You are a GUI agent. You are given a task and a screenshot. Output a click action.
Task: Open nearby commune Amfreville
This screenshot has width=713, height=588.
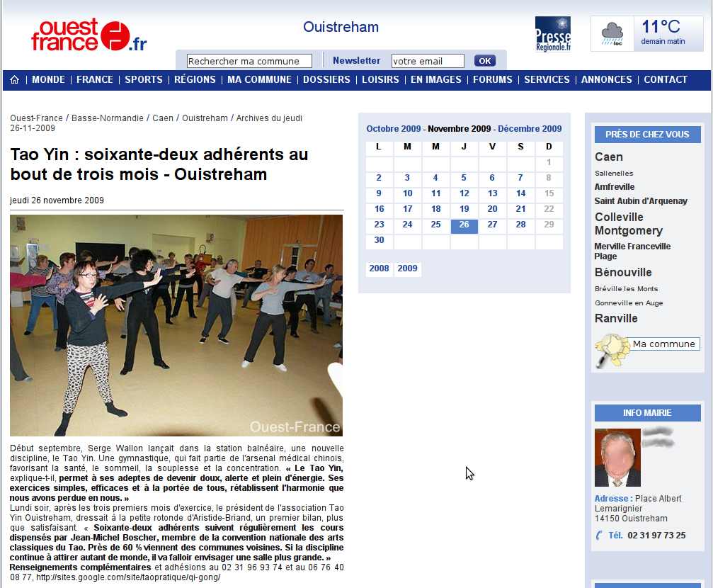(x=615, y=187)
